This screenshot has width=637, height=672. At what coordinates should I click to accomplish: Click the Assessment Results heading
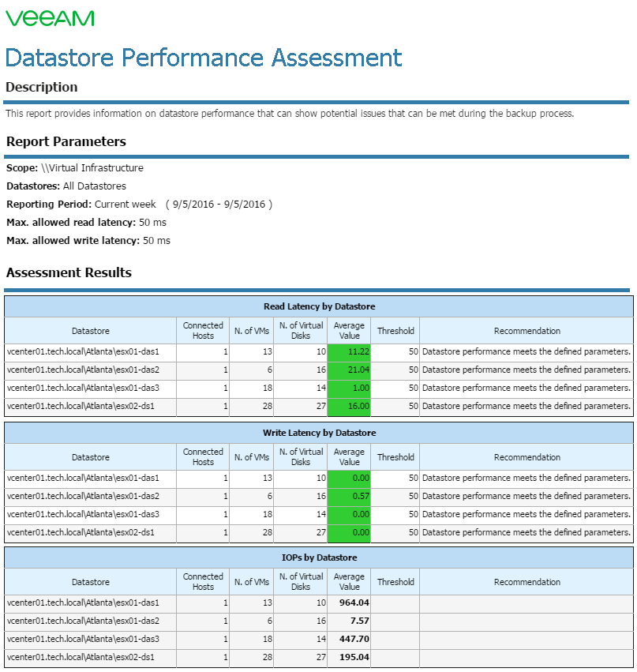coord(69,272)
